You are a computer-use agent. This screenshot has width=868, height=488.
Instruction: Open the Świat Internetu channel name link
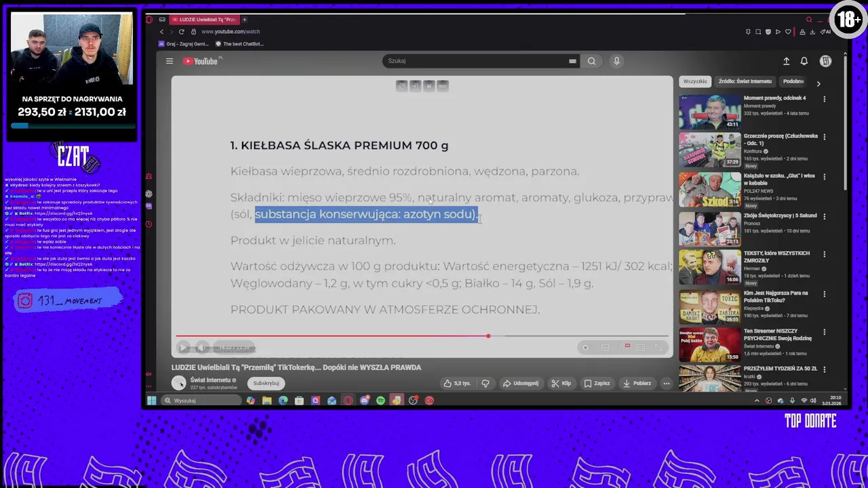[210, 380]
